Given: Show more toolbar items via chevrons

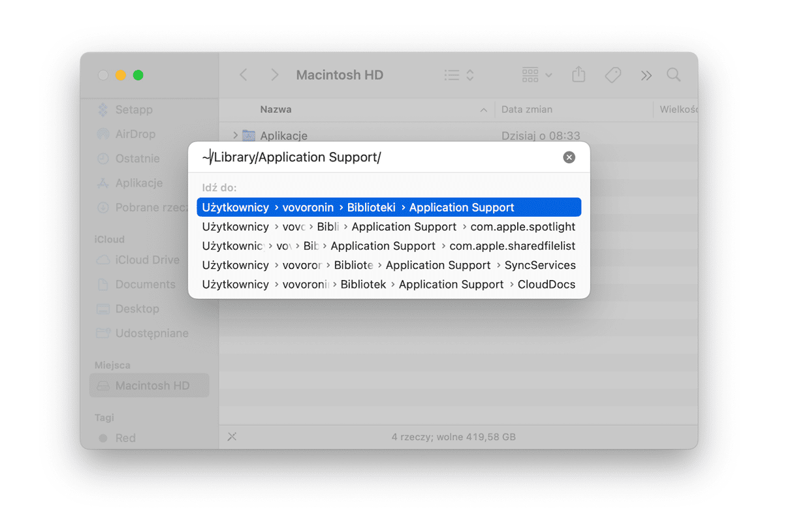Looking at the screenshot, I should point(646,76).
